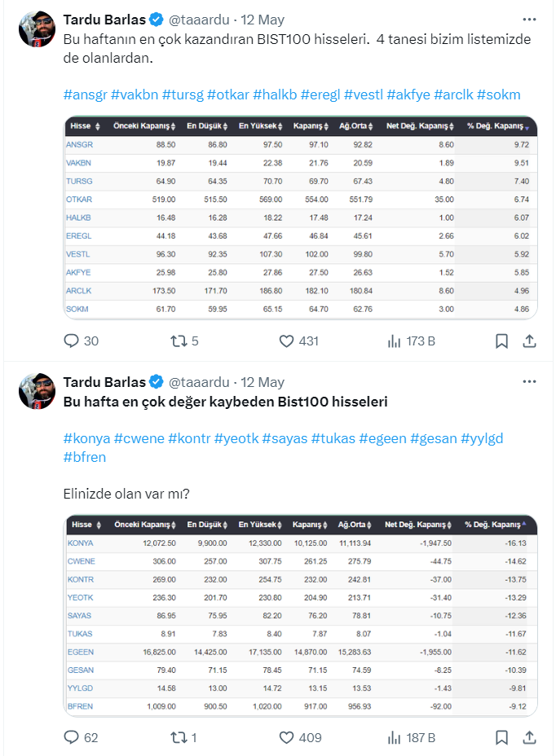The image size is (556, 756).
Task: Retweet the biggest losers tweet
Action: coord(179,737)
